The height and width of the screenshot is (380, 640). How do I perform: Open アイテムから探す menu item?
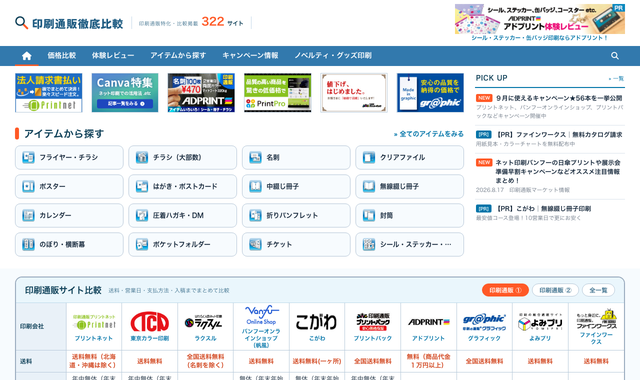[x=178, y=56]
